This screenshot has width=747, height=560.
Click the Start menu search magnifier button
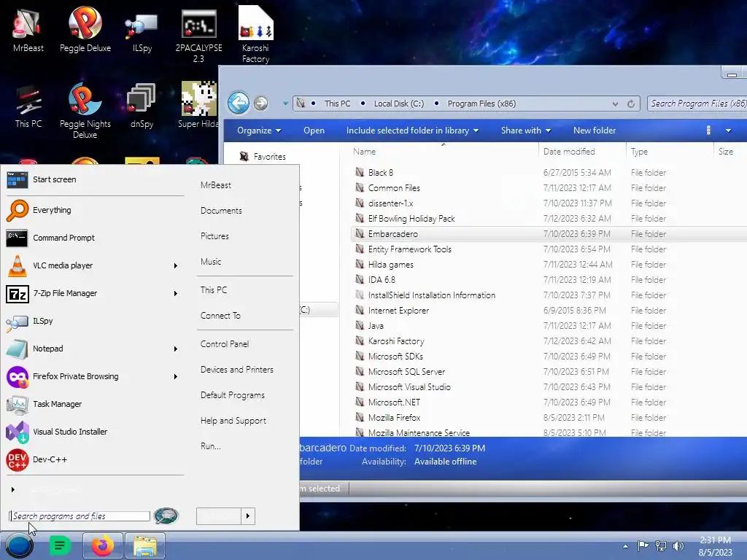(166, 516)
